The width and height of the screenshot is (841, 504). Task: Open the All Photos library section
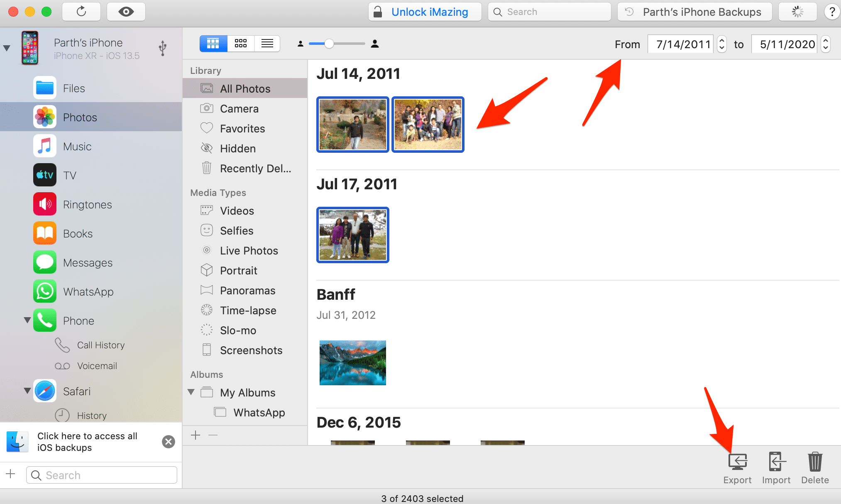(x=245, y=88)
